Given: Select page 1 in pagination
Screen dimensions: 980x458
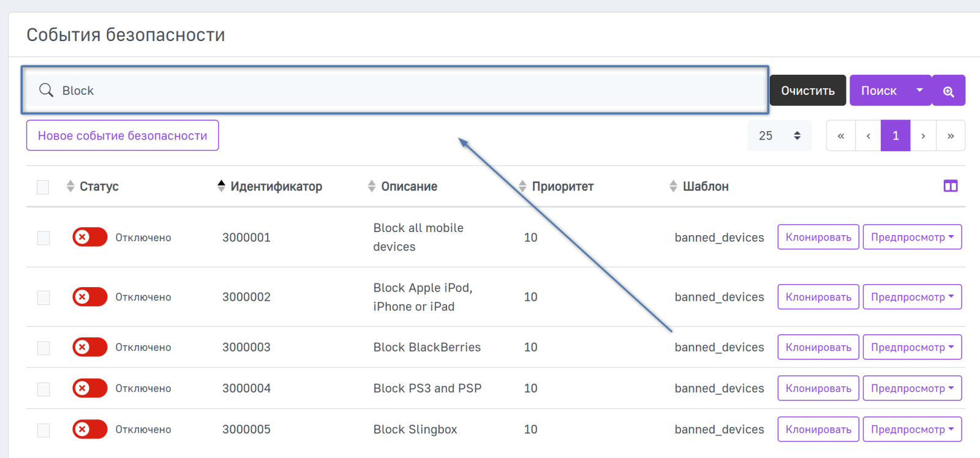Looking at the screenshot, I should 895,136.
